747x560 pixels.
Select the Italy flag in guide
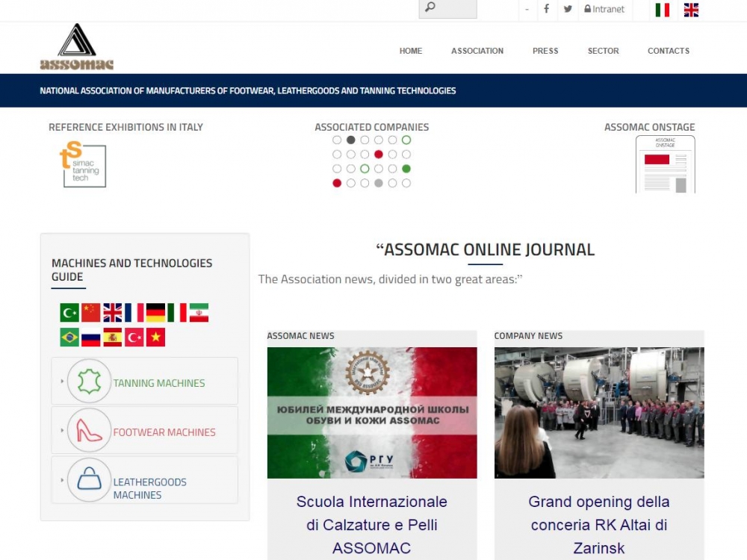pos(177,313)
